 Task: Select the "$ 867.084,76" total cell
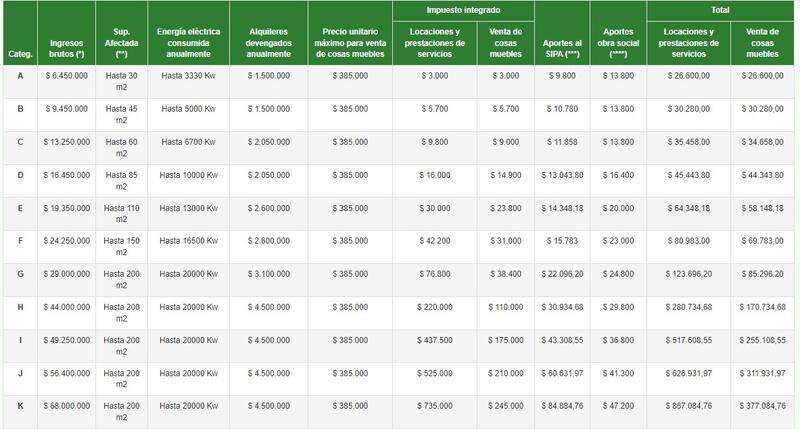coord(688,407)
